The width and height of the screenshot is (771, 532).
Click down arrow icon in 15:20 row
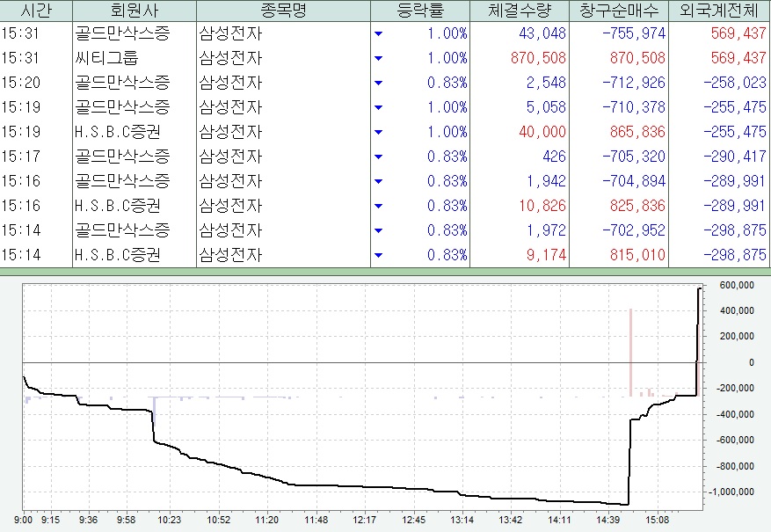[378, 83]
